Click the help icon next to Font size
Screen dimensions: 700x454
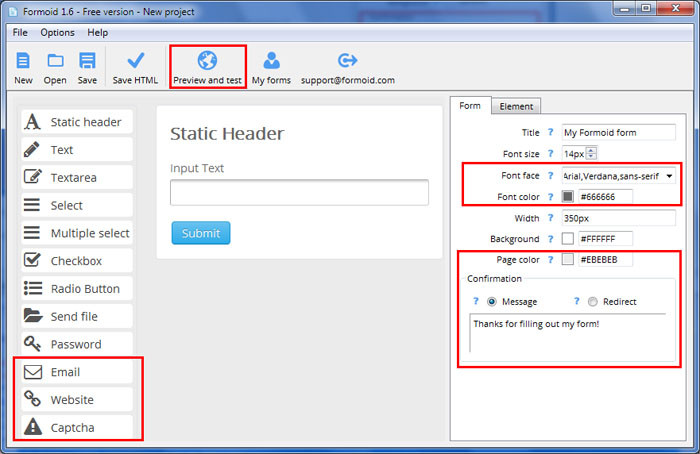click(x=550, y=154)
